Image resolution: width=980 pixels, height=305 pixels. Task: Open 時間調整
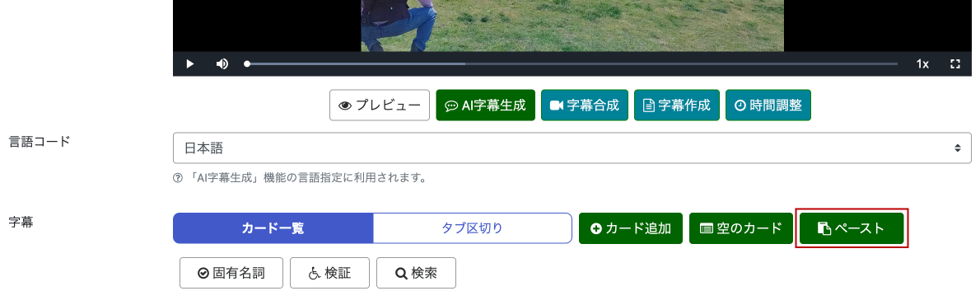pyautogui.click(x=768, y=105)
